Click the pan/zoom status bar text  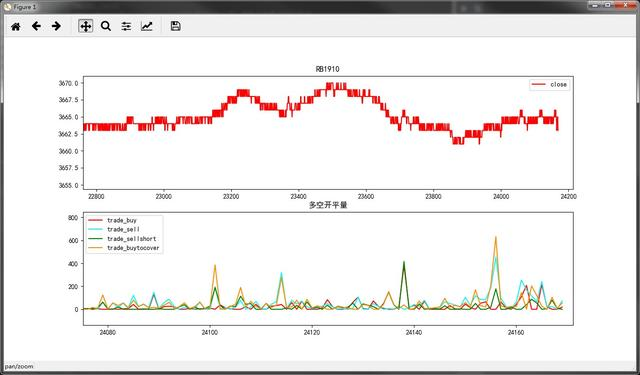pos(19,366)
